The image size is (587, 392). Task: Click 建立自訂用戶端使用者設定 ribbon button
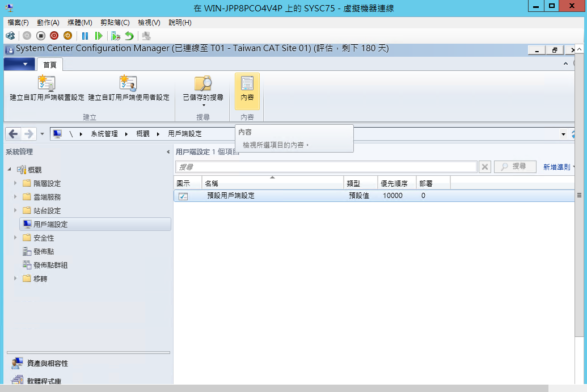[x=128, y=88]
